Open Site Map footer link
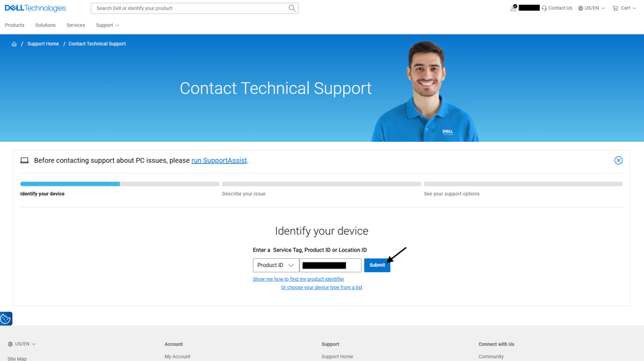The image size is (644, 361). (17, 358)
